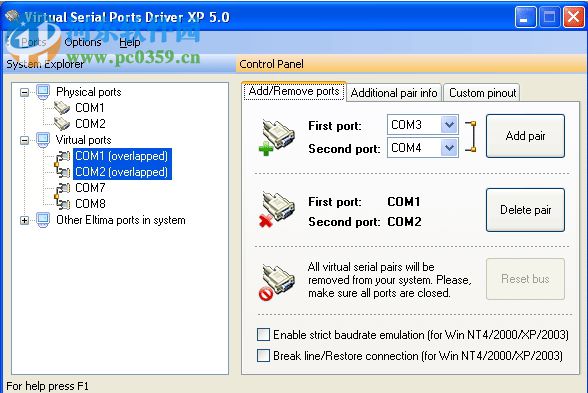Toggle Break line/Restore connection checkbox
Image resolution: width=588 pixels, height=393 pixels.
[x=263, y=356]
